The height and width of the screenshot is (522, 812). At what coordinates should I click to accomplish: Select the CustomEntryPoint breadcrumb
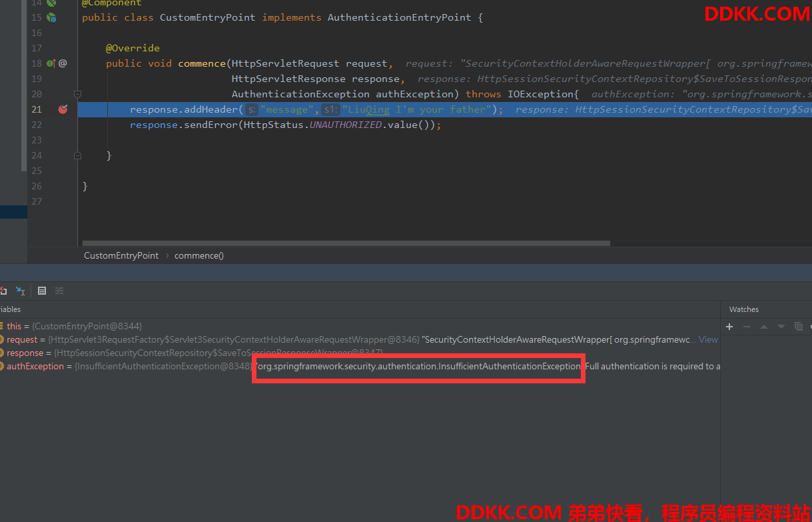(121, 255)
